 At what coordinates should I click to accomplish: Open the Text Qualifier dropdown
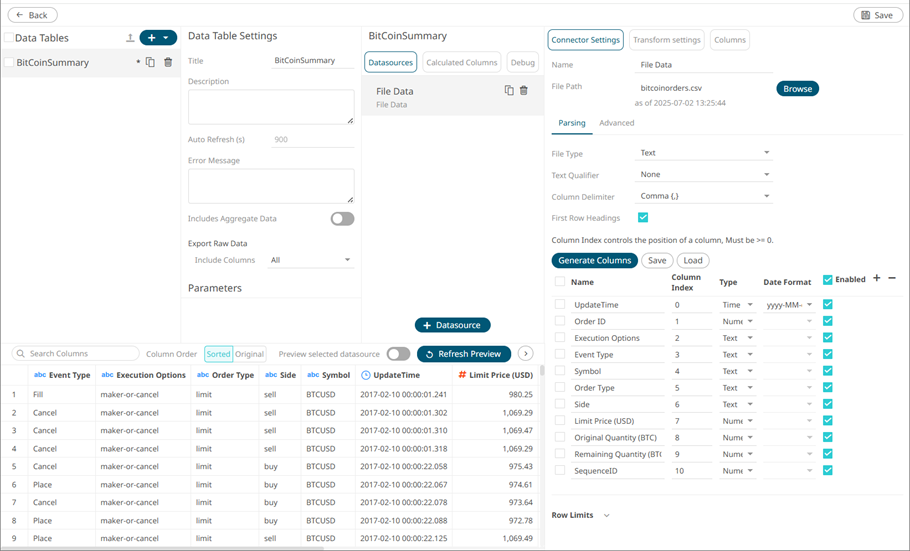(705, 175)
